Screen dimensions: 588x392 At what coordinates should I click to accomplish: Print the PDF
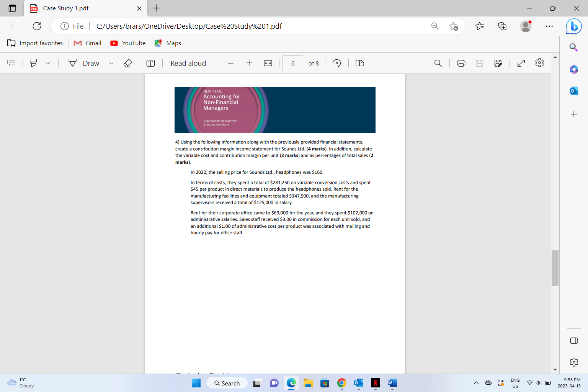(461, 63)
